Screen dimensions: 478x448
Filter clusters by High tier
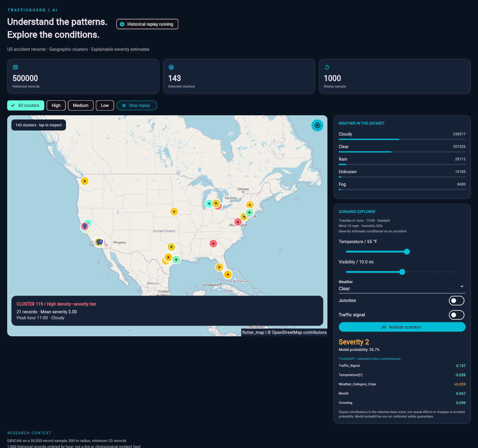pos(56,105)
